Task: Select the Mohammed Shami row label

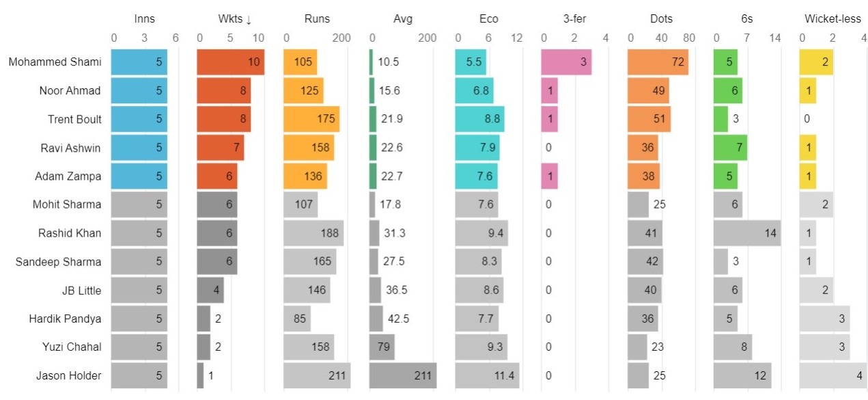Action: [x=55, y=62]
